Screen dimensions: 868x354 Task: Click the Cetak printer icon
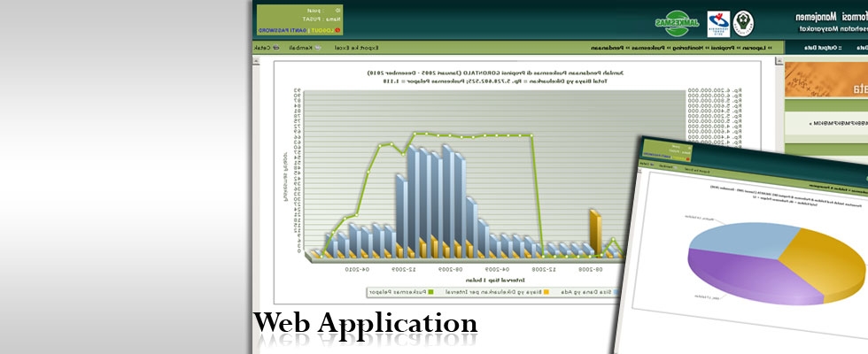(275, 48)
